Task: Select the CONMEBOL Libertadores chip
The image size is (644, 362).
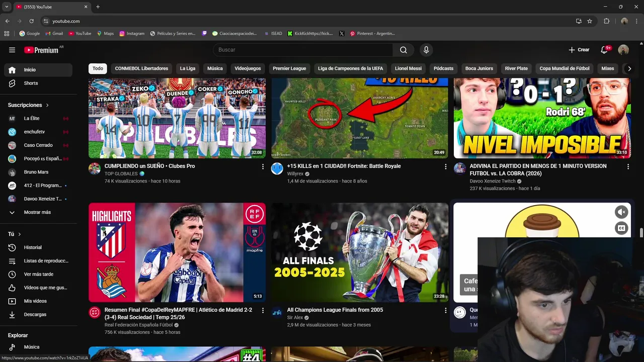Action: click(141, 68)
